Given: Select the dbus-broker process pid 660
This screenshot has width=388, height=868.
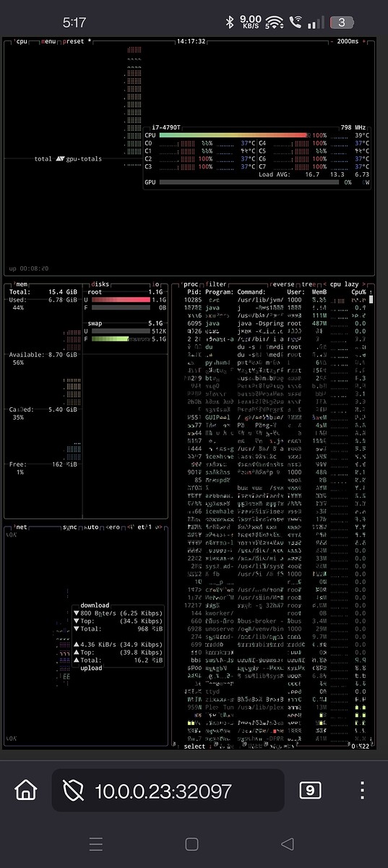Looking at the screenshot, I should [x=275, y=621].
